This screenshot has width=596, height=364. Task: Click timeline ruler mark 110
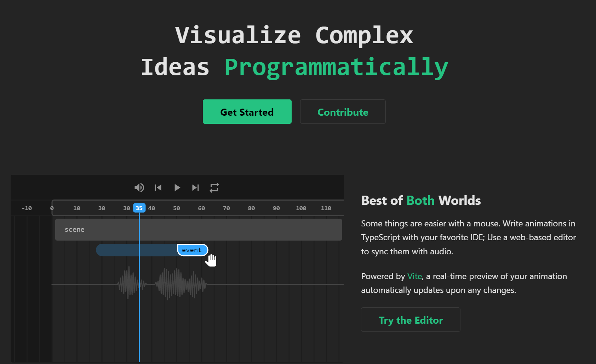click(x=326, y=208)
